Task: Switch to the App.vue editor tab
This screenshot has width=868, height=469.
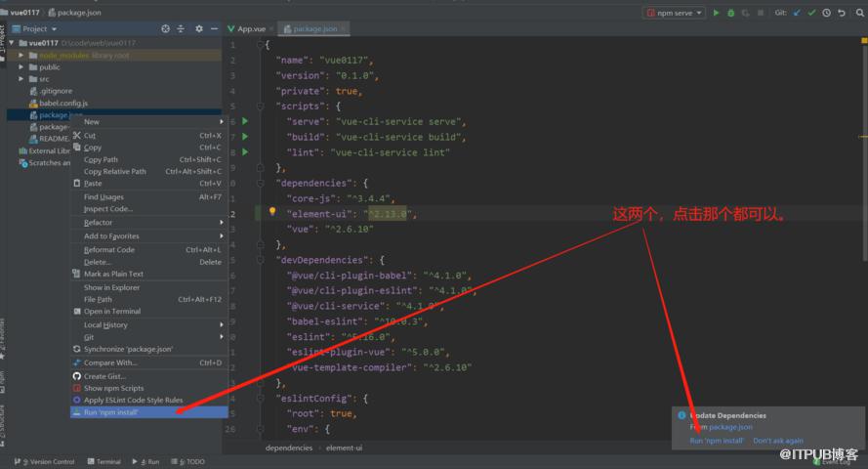Action: point(247,28)
